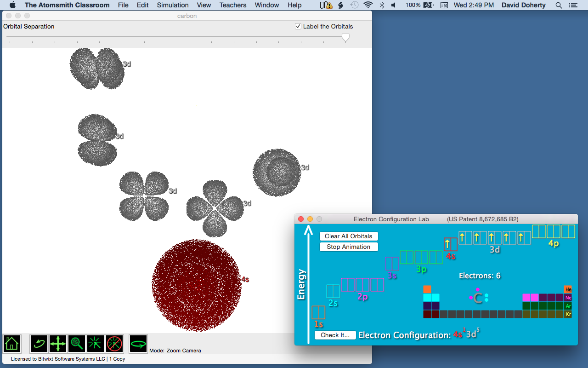Viewport: 588px width, 368px height.
Task: Toggle the first 3d orbital electron arrow
Action: coord(463,237)
